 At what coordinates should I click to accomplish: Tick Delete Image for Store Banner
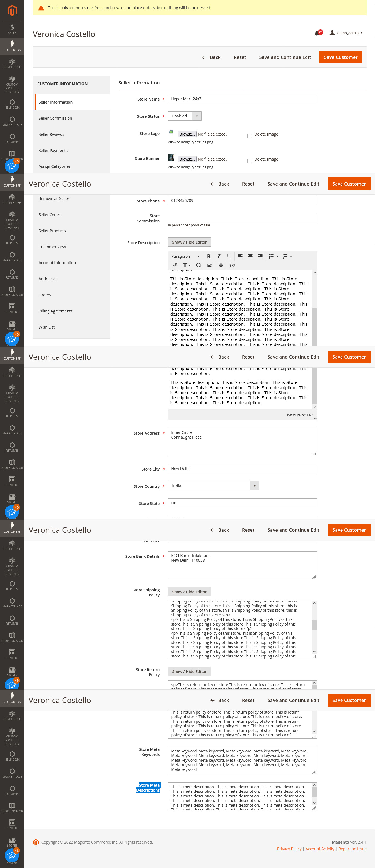click(x=250, y=161)
